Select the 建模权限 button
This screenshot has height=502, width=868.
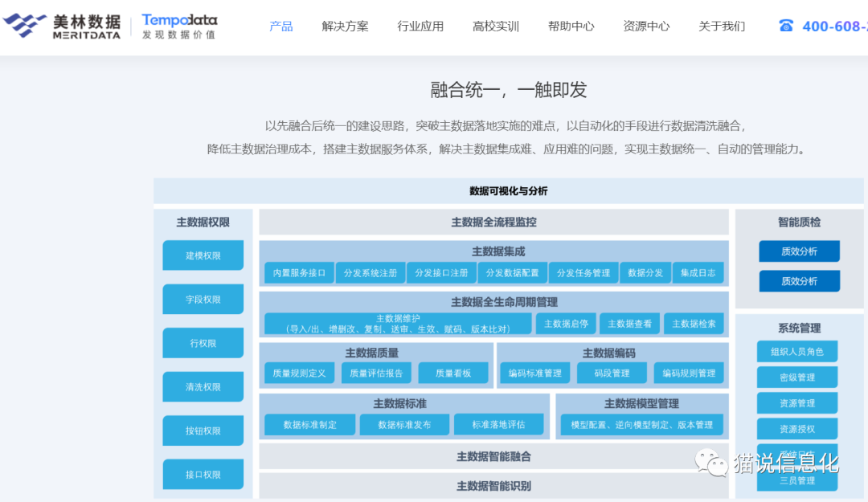[x=203, y=255]
